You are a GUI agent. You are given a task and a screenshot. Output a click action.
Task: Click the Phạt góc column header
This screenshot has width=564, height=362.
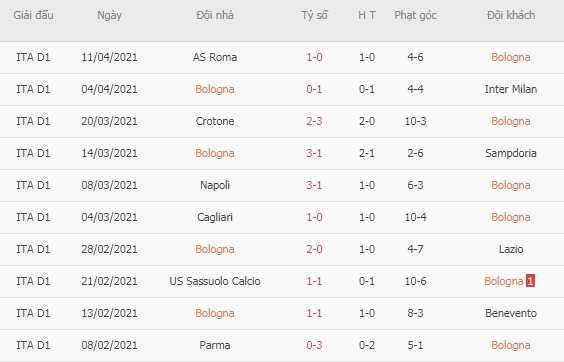click(415, 15)
